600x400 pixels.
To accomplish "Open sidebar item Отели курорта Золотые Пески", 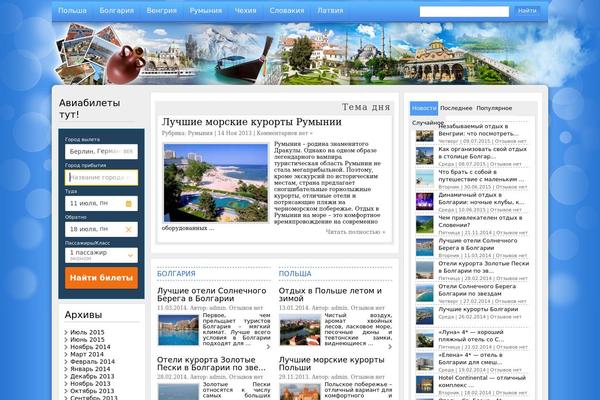I will coord(484,267).
